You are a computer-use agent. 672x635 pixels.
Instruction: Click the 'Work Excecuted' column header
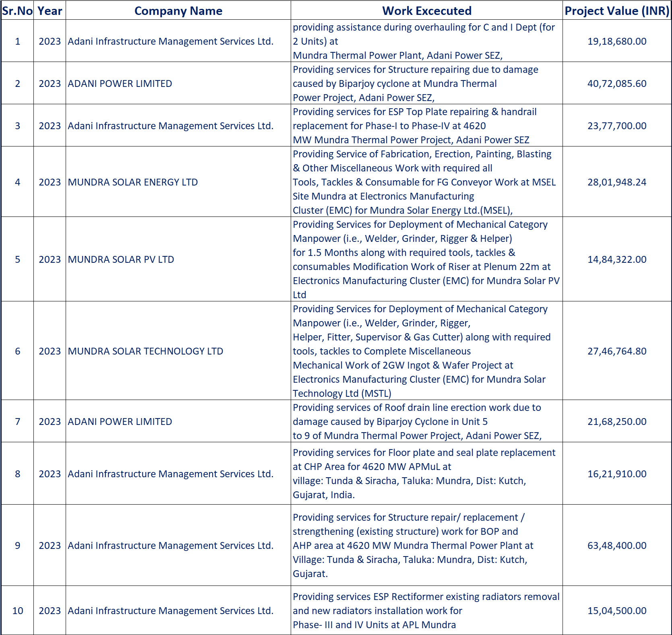coord(427,10)
